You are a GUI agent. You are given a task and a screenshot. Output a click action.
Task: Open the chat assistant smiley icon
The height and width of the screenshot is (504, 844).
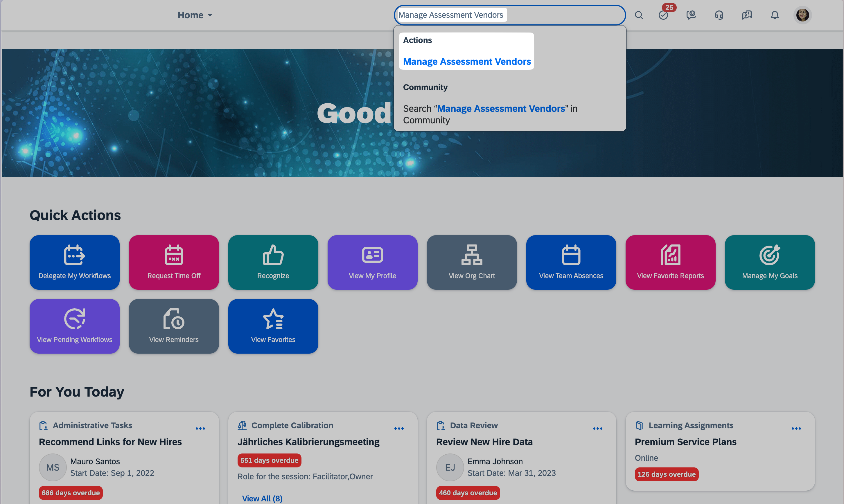coord(691,15)
